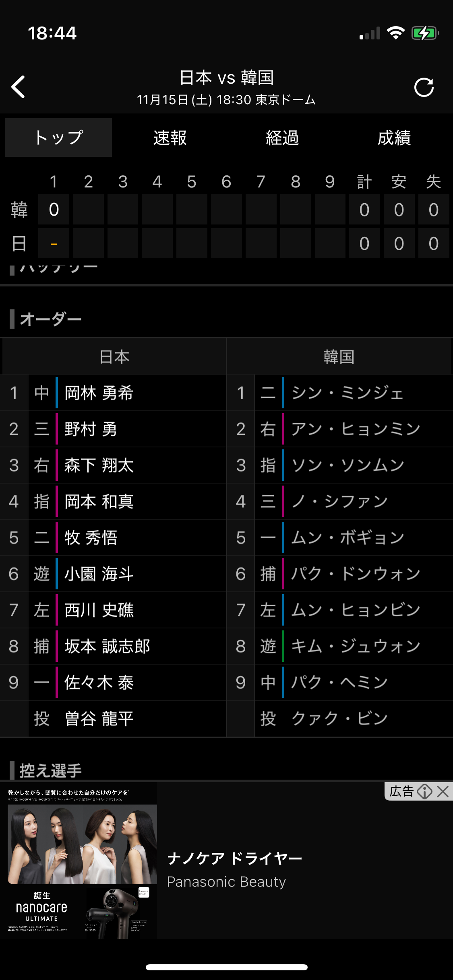
Task: Open the ad info icon
Action: [424, 792]
